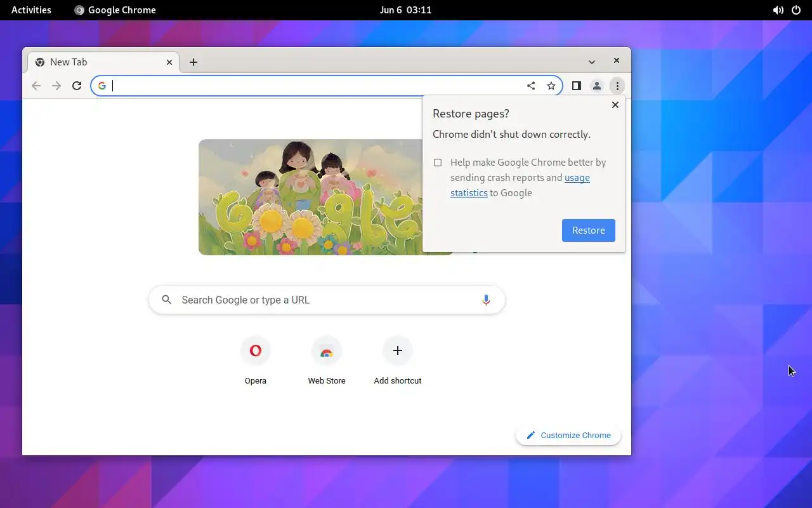Open the usage statistics link
Viewport: 812px width, 508px height.
click(x=520, y=185)
